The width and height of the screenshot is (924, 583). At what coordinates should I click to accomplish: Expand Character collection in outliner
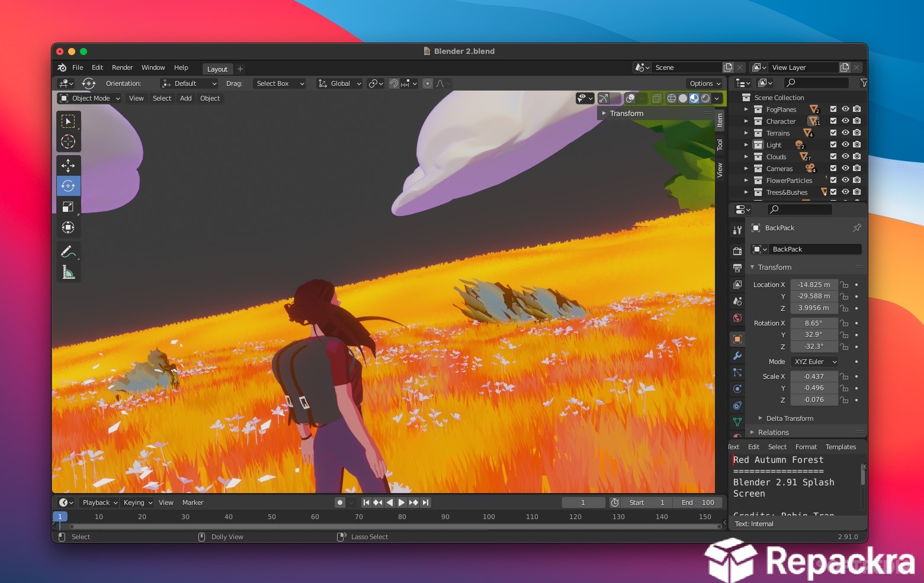point(746,121)
